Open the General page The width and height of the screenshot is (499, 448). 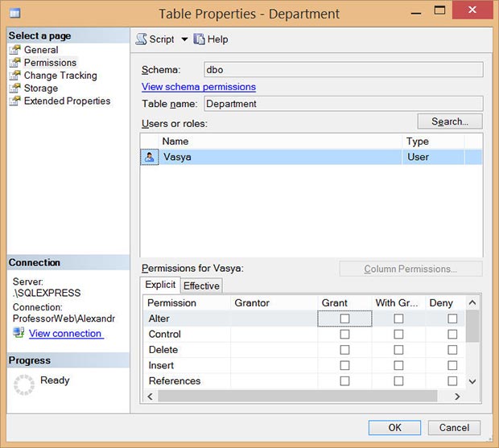click(x=41, y=50)
